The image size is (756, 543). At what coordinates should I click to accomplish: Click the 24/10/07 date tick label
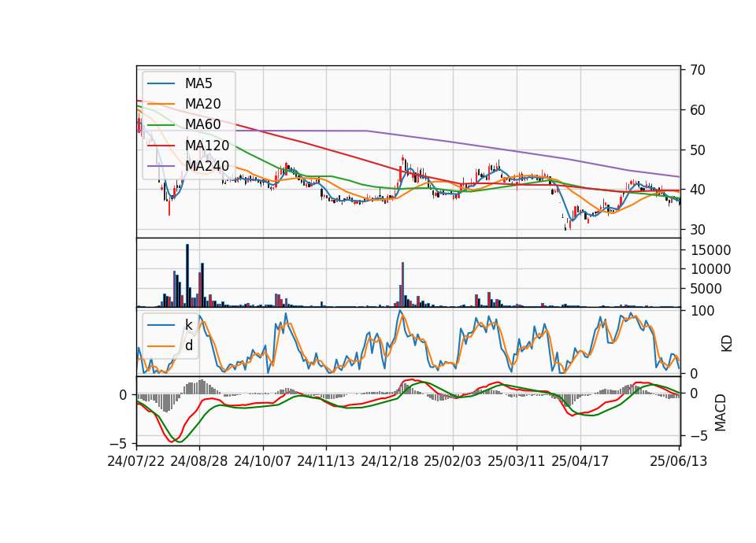263,461
